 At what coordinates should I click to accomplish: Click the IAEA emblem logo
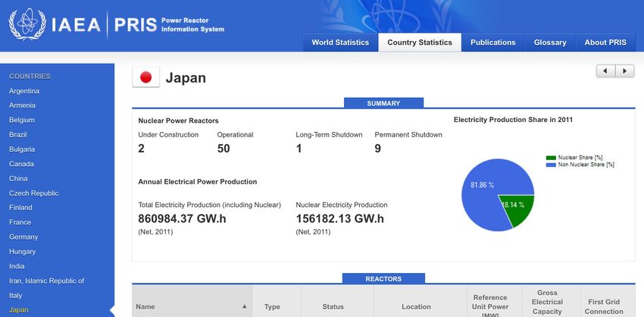(x=27, y=24)
